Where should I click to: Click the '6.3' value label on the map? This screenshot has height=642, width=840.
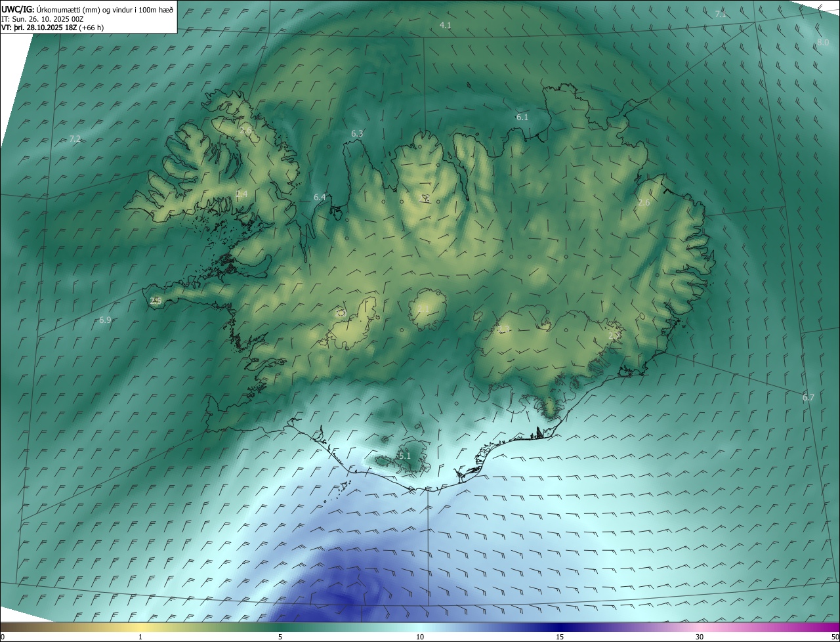[x=357, y=133]
